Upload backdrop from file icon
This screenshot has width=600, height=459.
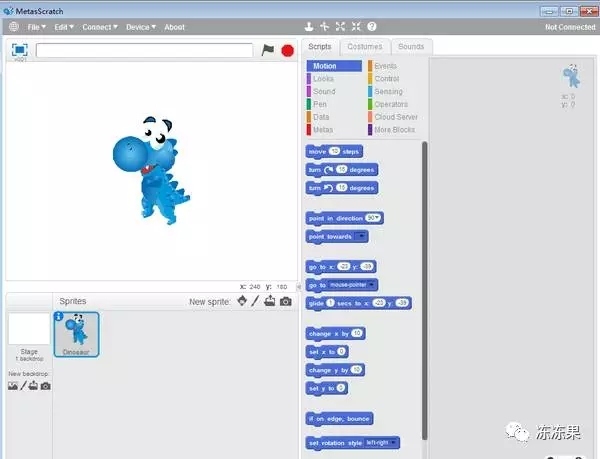point(33,386)
